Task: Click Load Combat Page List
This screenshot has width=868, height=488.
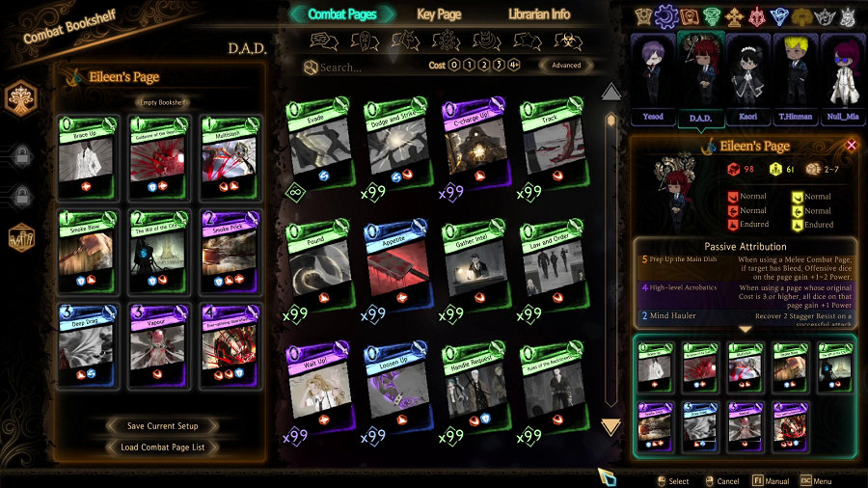Action: coord(162,447)
